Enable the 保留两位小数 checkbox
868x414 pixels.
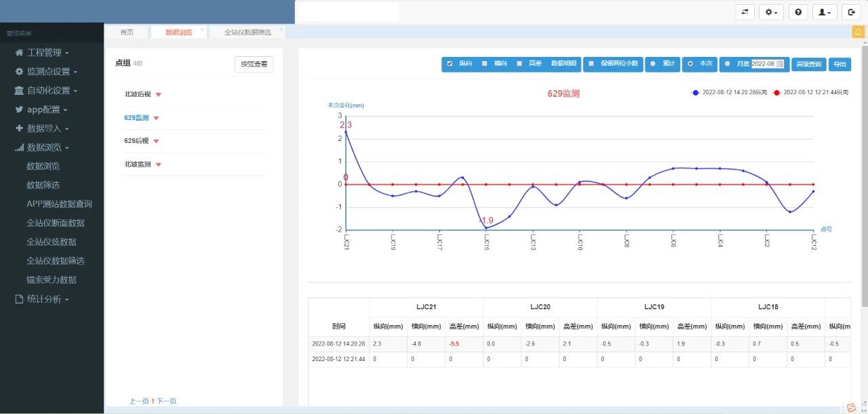pyautogui.click(x=591, y=64)
